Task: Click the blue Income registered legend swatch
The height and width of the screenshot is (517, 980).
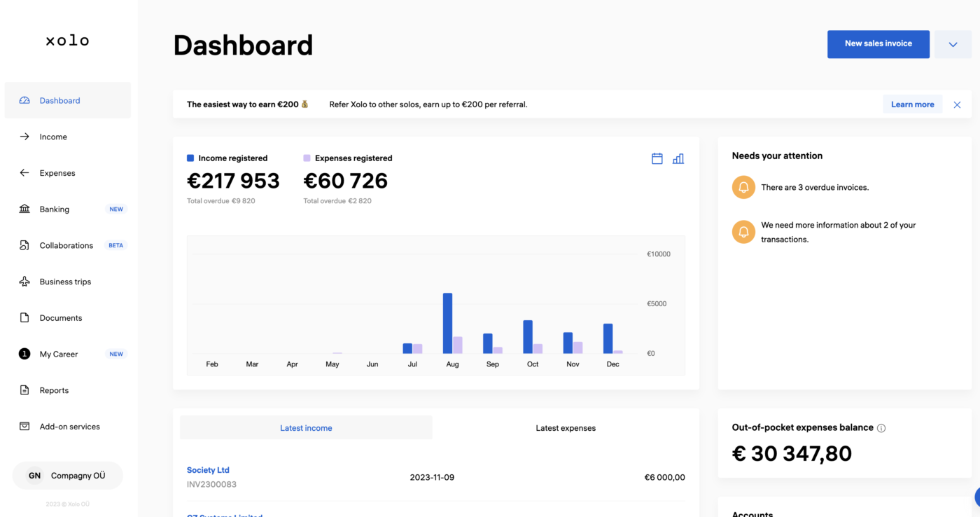Action: (190, 158)
